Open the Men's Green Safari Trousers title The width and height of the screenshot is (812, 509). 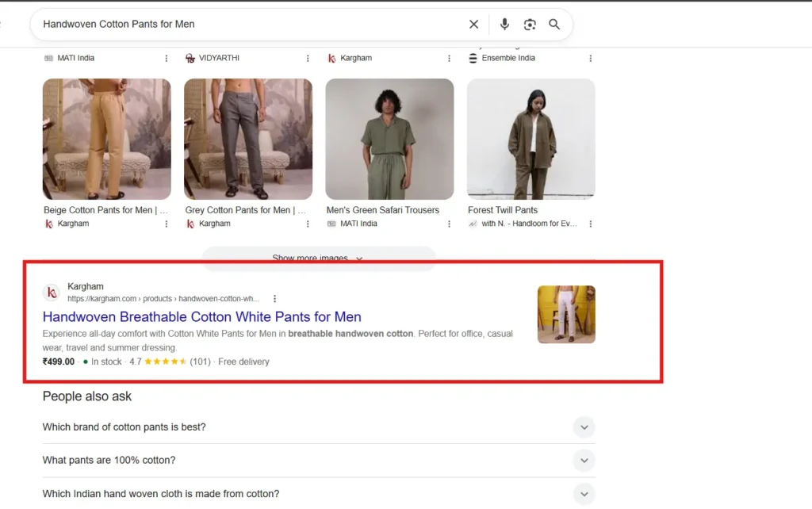point(383,210)
